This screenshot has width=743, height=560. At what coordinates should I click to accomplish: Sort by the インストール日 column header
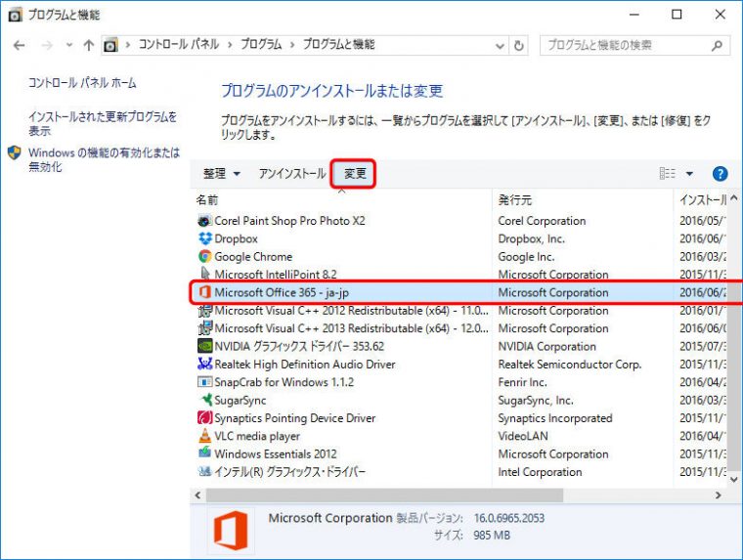point(700,199)
